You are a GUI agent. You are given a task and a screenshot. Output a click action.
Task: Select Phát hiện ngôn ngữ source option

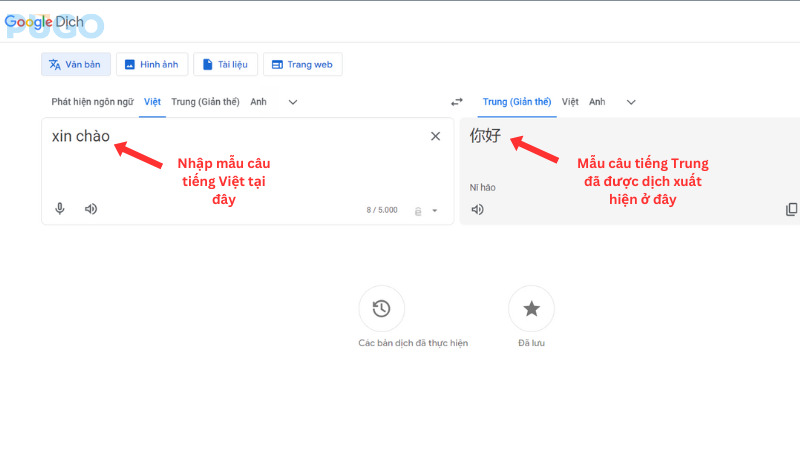tap(92, 102)
